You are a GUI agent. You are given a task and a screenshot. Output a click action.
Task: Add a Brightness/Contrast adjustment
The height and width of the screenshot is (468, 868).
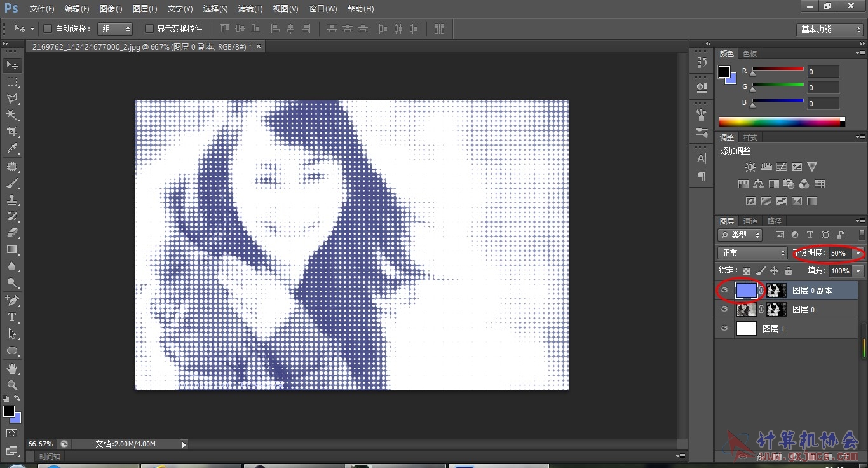[750, 167]
